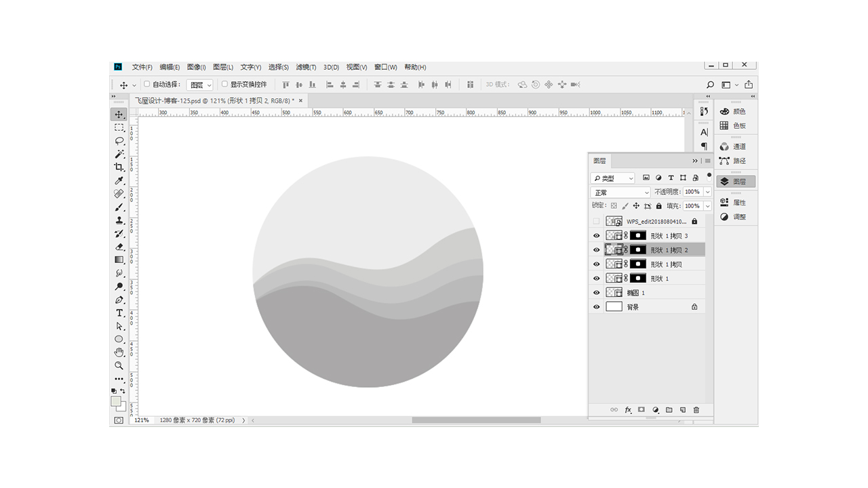Select the Pen tool
This screenshot has height=488, width=868.
[x=119, y=300]
